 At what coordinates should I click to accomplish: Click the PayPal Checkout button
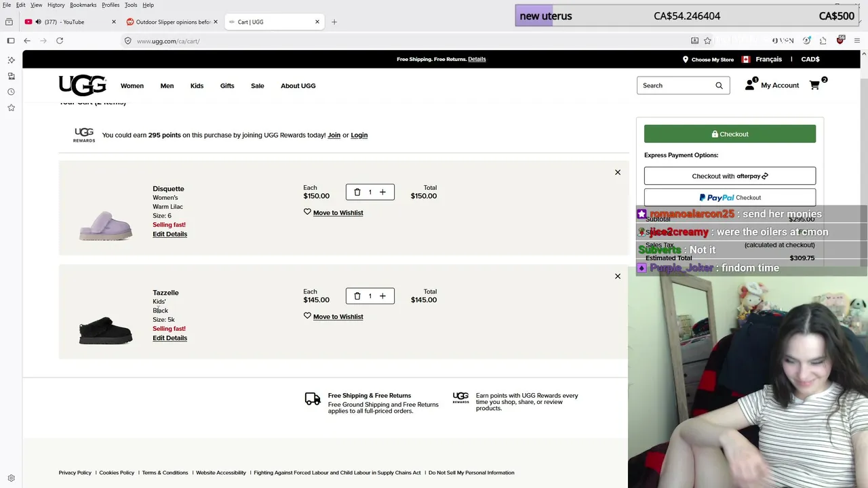pos(730,197)
